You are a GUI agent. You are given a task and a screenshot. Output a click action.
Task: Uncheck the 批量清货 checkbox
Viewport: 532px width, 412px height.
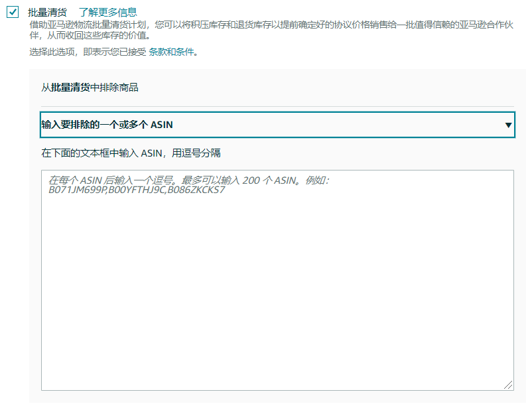pyautogui.click(x=13, y=12)
